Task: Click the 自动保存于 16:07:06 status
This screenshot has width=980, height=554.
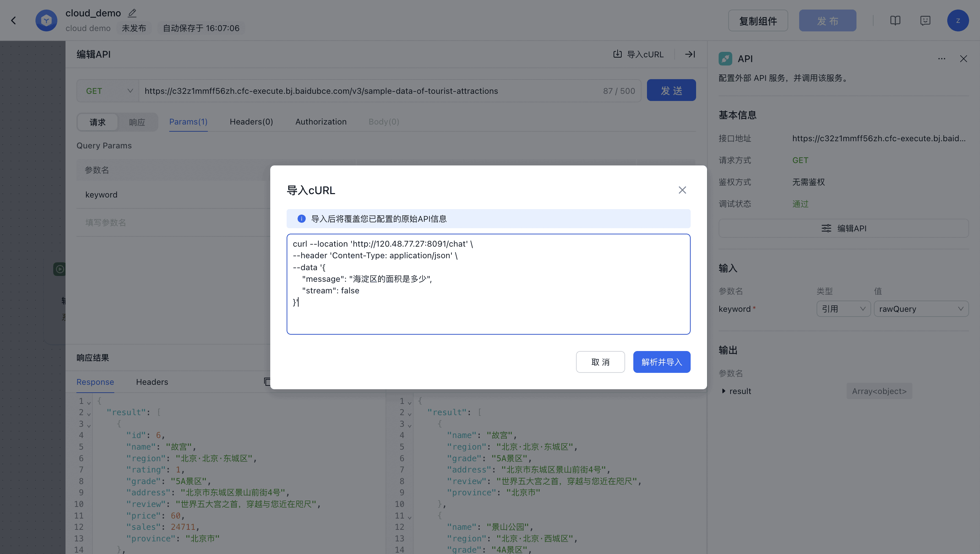Action: tap(201, 28)
